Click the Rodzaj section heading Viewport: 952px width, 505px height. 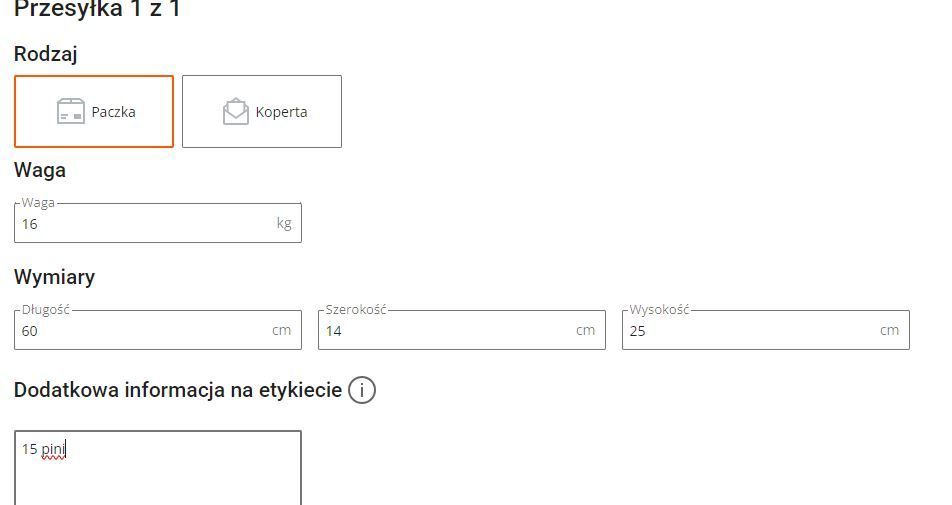46,54
